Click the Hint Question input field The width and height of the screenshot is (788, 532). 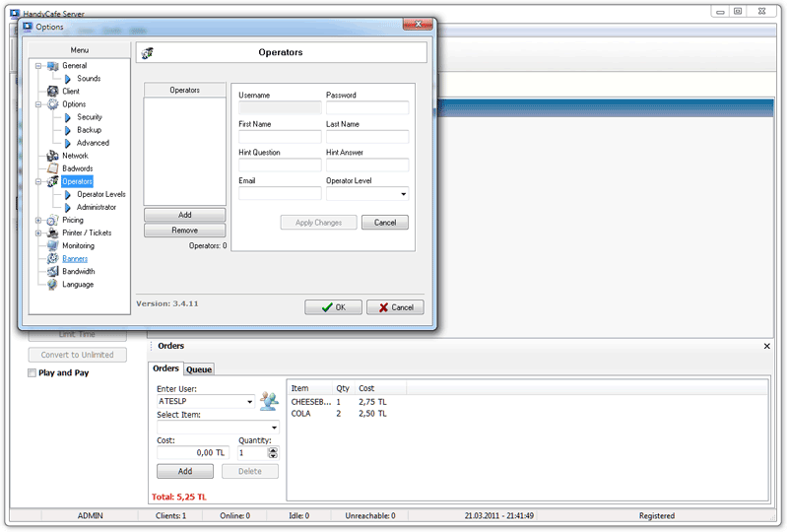pos(280,166)
